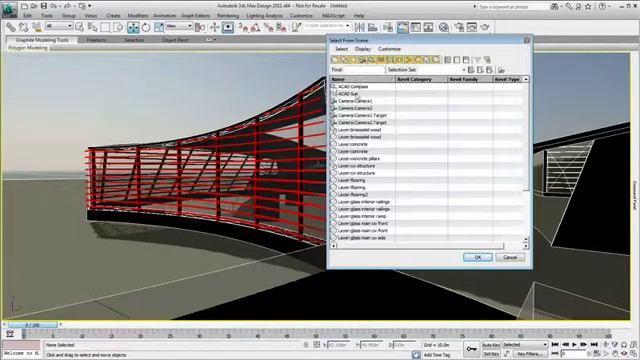Click the Select and Manipulate icon

(214, 27)
